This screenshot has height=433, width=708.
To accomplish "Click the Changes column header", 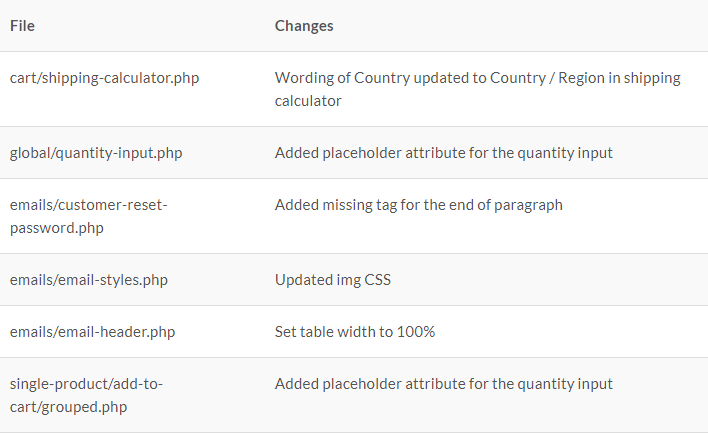I will (x=304, y=26).
